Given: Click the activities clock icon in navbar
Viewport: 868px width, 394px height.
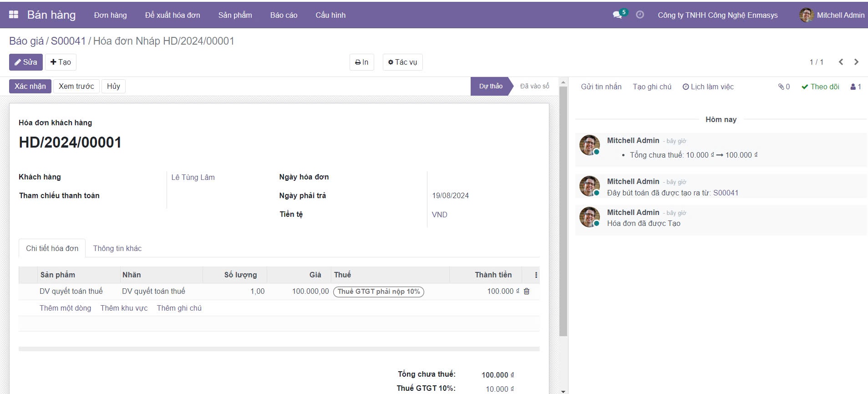Looking at the screenshot, I should point(640,15).
